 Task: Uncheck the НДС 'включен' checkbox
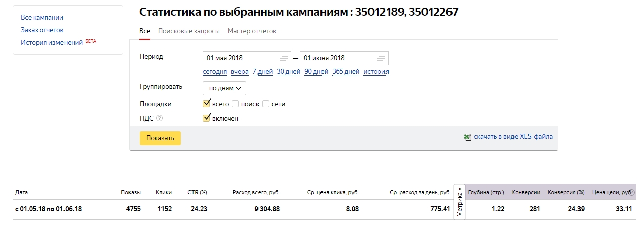click(x=206, y=118)
